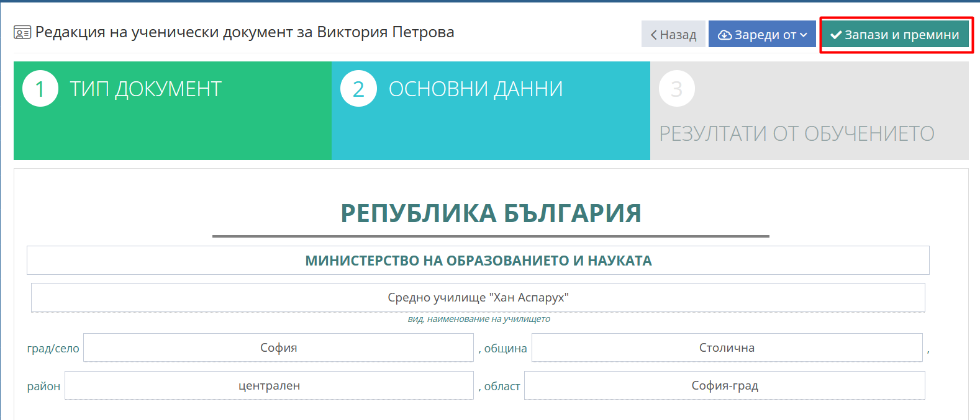
Task: Click the student document ID card icon
Action: (x=22, y=33)
